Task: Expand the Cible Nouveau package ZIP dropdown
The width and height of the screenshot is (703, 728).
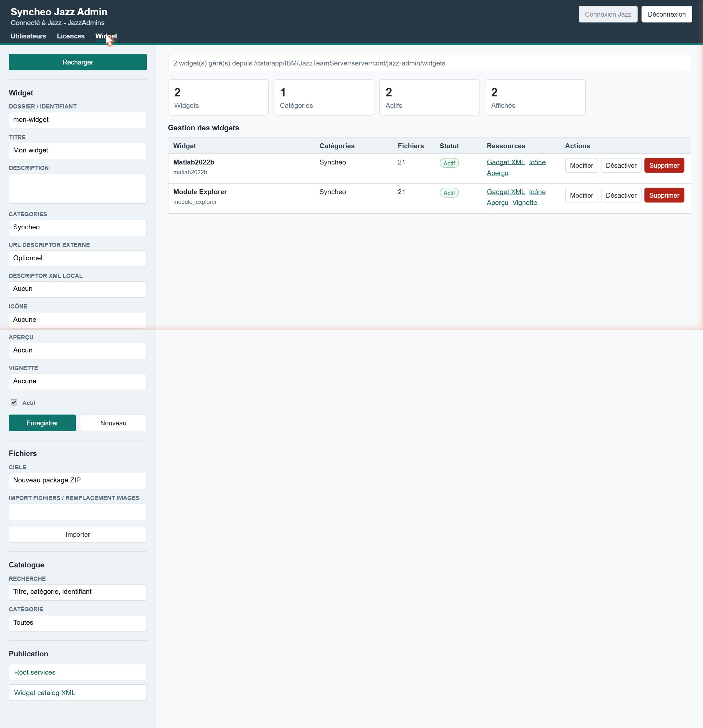Action: tap(77, 481)
